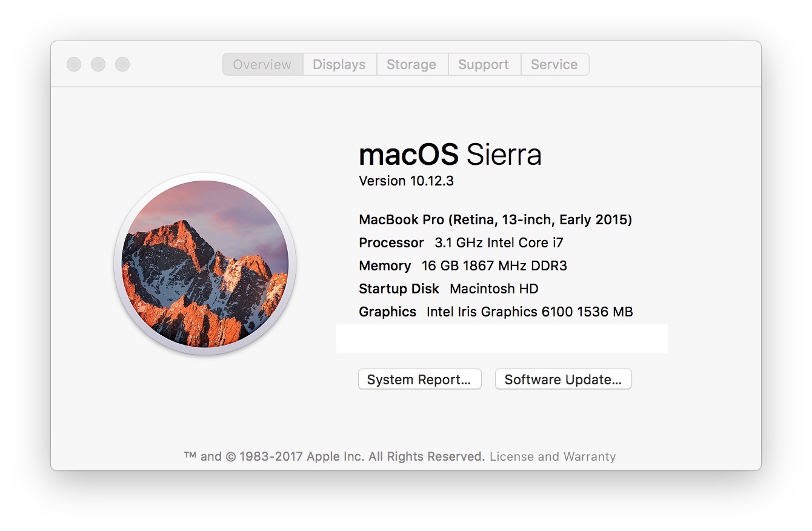Viewport: 812px width, 531px height.
Task: Click the Processor 3.1 GHz Intel Core i7 line
Action: tap(461, 242)
